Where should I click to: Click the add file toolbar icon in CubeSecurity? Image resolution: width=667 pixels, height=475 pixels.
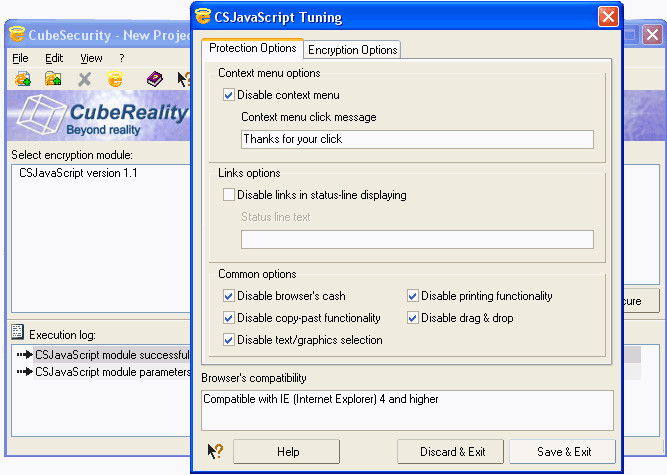[x=23, y=79]
